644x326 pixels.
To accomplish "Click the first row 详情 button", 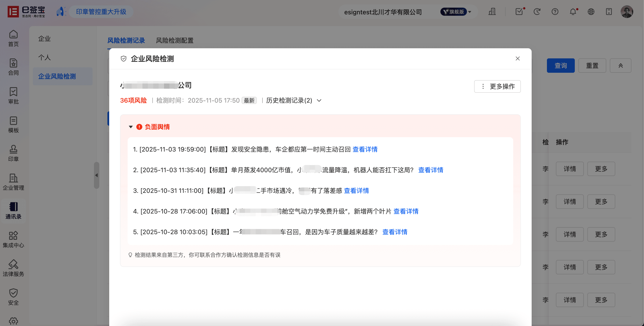I will click(x=569, y=169).
